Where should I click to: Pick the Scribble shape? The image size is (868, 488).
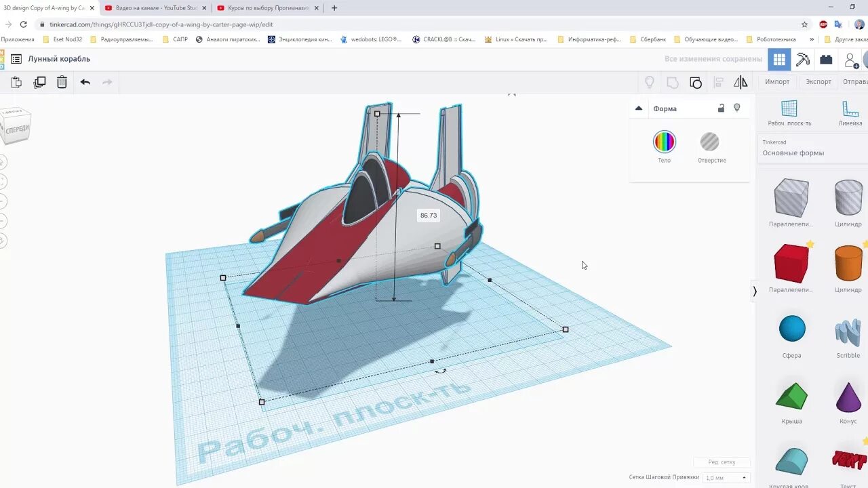tap(848, 331)
